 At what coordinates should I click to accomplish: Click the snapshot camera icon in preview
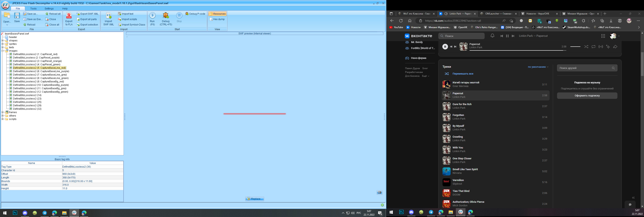[379, 192]
